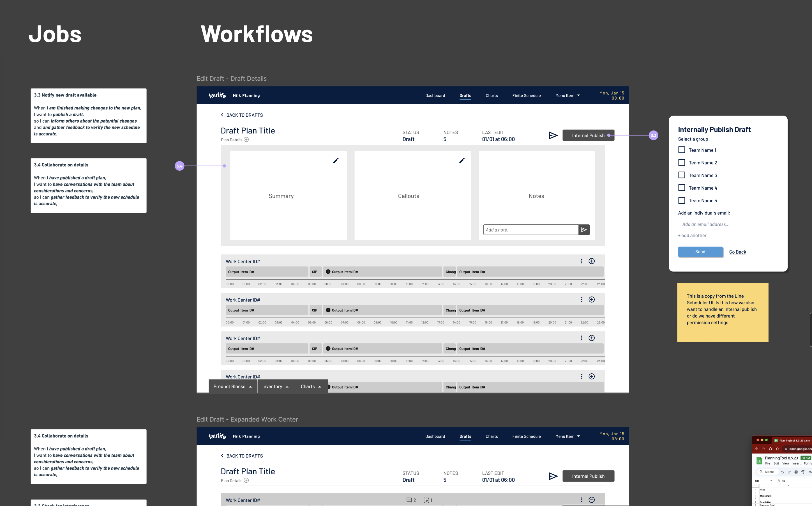The width and height of the screenshot is (812, 506).
Task: Click the purple 3.3 annotation marker
Action: tap(654, 135)
